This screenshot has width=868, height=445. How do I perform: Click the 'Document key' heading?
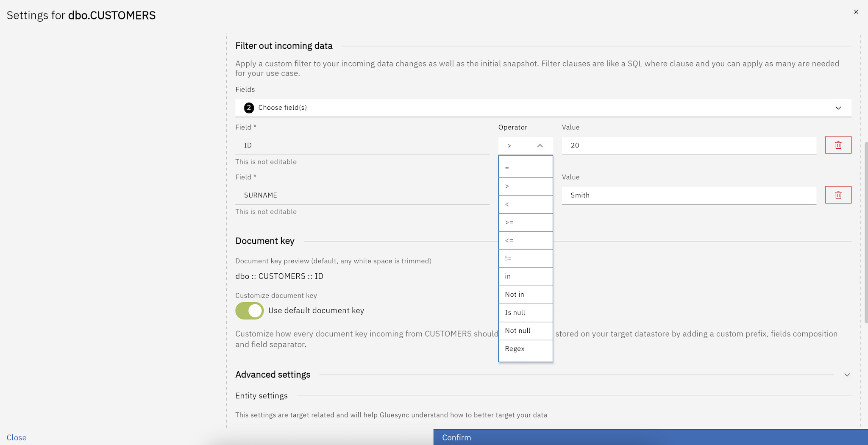[265, 241]
